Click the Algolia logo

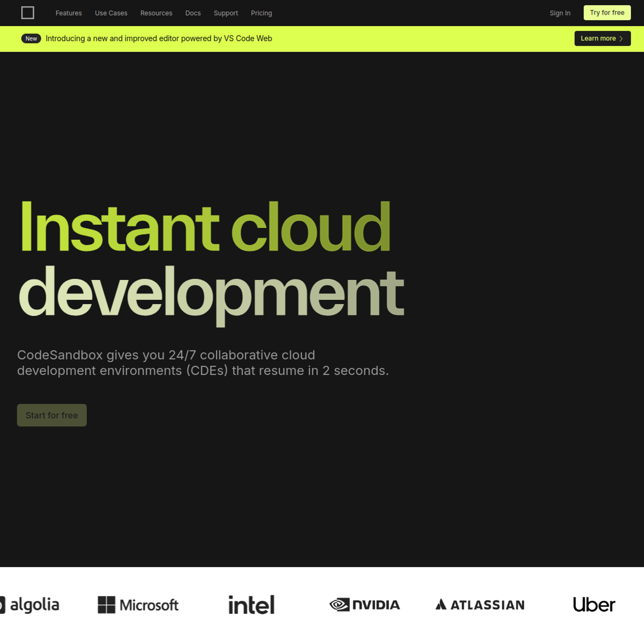click(29, 605)
